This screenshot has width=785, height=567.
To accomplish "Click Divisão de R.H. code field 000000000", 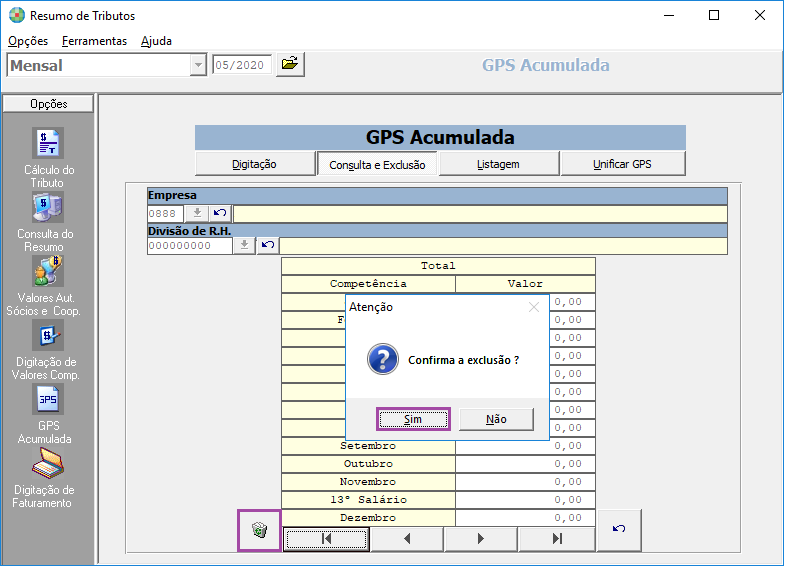I will pos(190,246).
